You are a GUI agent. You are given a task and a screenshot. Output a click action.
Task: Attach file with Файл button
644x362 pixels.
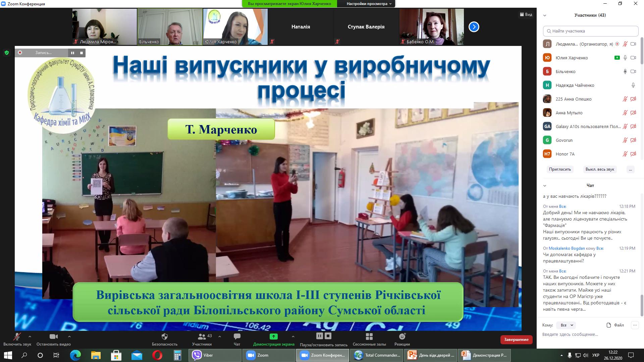[x=615, y=325]
